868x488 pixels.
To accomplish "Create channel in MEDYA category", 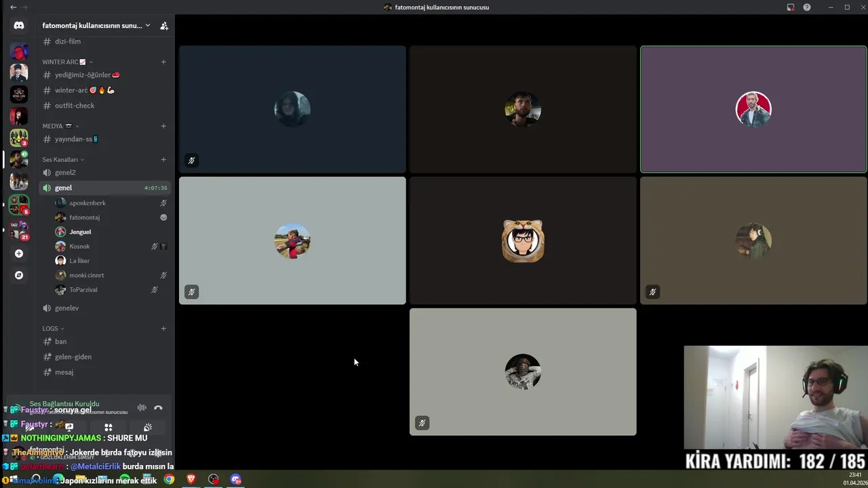I will tap(163, 126).
